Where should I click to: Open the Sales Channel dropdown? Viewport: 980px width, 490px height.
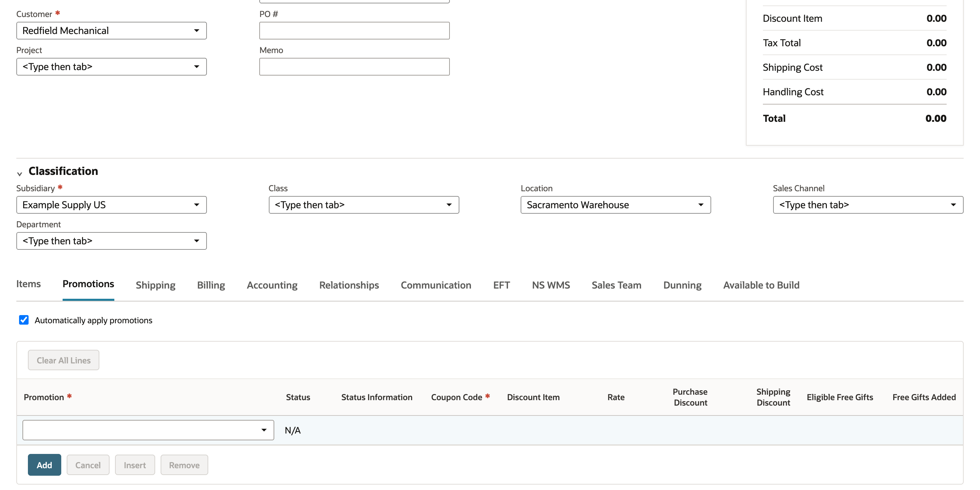pos(868,205)
